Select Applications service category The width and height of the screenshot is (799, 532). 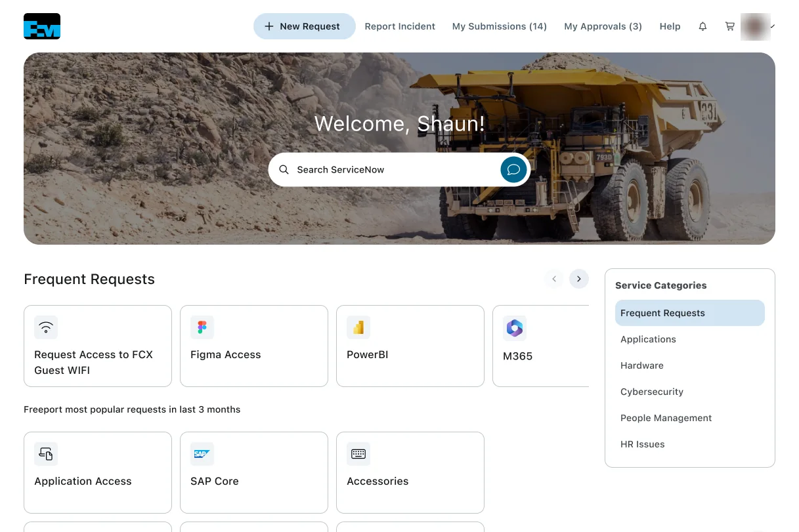pos(690,339)
